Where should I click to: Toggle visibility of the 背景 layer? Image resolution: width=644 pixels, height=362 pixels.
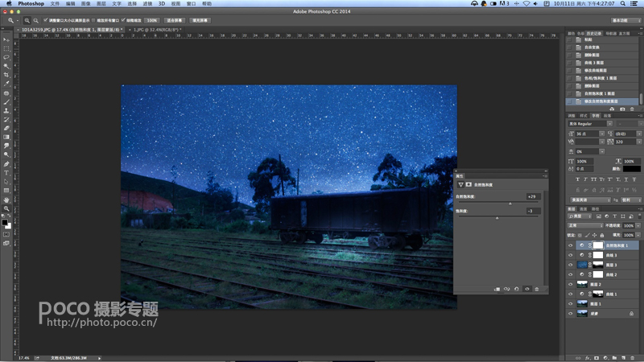pos(570,314)
